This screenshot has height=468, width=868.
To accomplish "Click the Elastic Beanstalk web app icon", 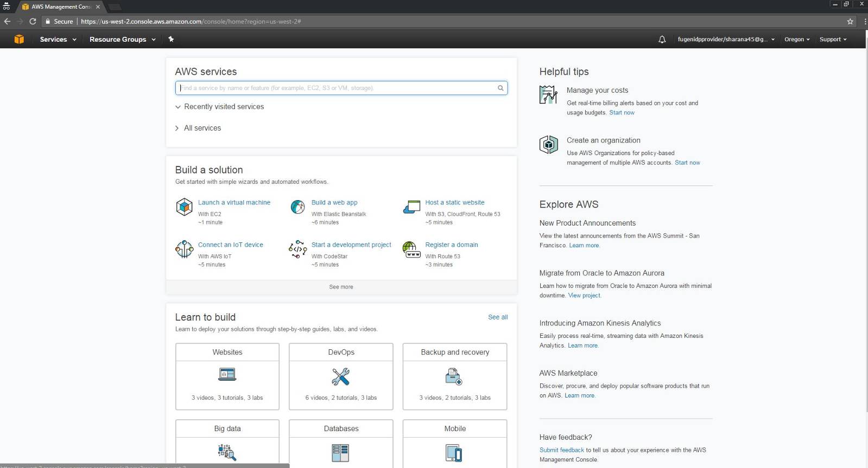I will tap(297, 207).
